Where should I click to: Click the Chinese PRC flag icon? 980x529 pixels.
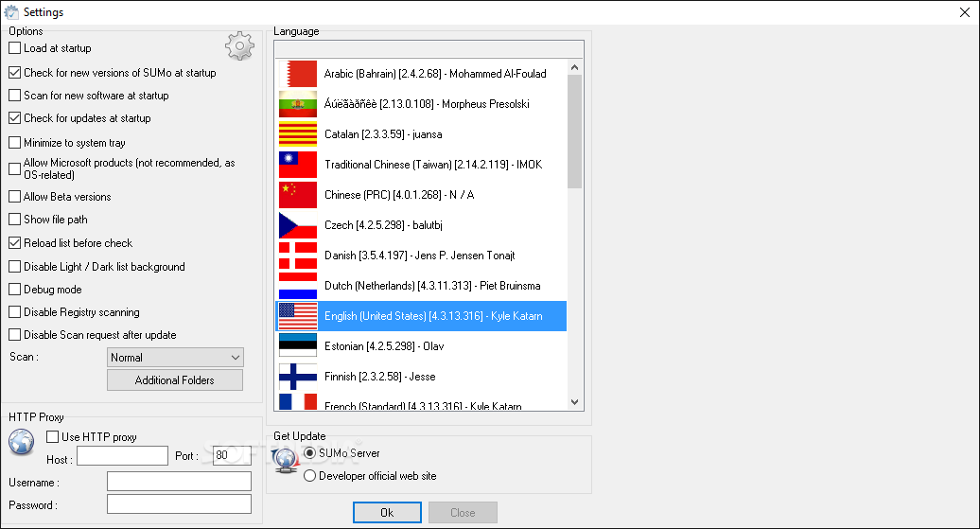[x=298, y=195]
